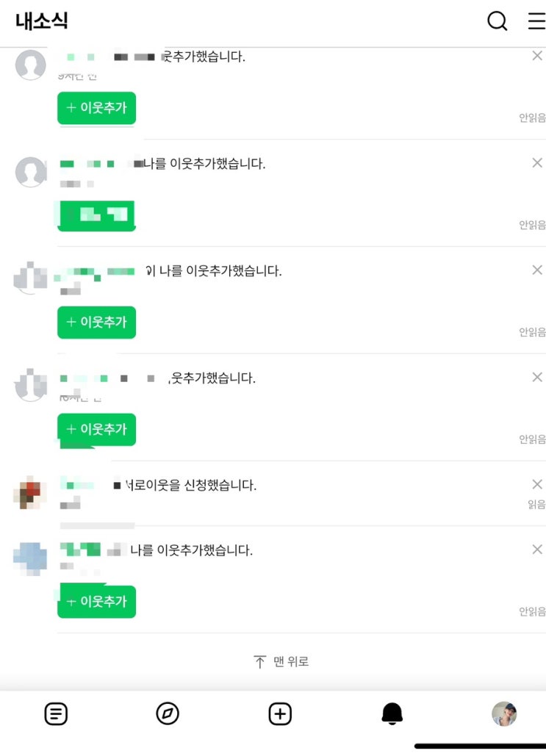Tap the plus new post icon

point(280,713)
